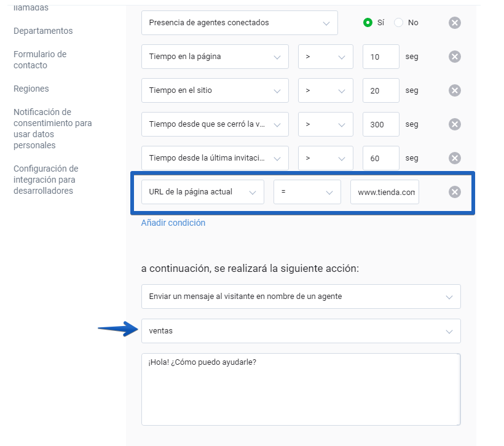
Task: Click the '¡Hola! ¿Cómo puedo ayudarle?' message box
Action: (301, 389)
